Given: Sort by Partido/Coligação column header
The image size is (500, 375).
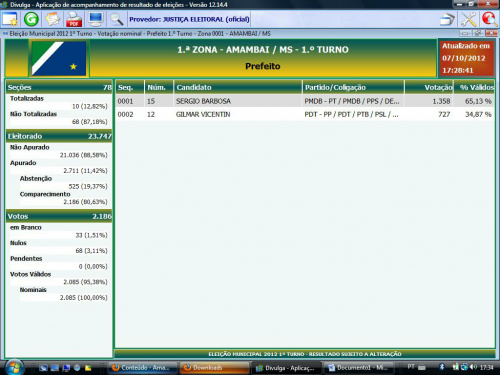Looking at the screenshot, I should (353, 87).
